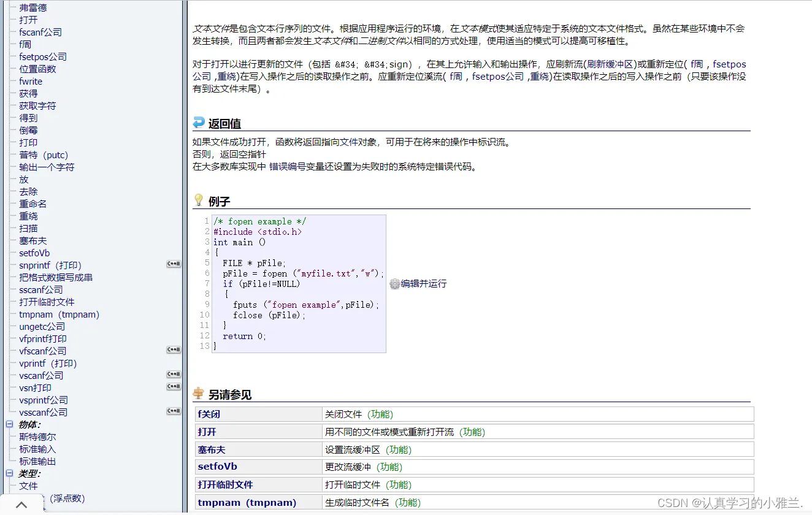Click inside the fopen example code box
Viewport: 812px width, 515px height.
click(x=299, y=284)
